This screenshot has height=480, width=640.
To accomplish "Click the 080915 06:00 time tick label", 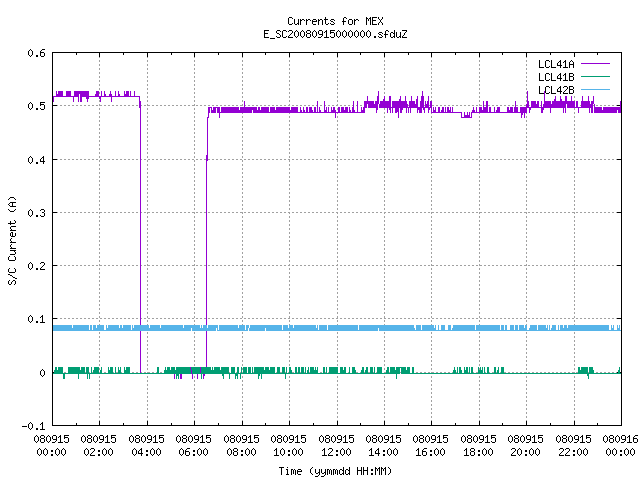I will point(193,446).
